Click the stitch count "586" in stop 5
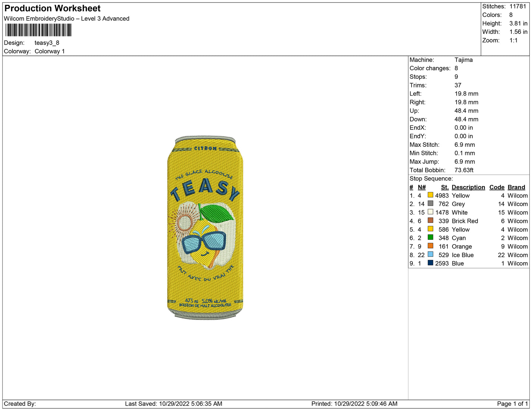The image size is (532, 409). [444, 229]
